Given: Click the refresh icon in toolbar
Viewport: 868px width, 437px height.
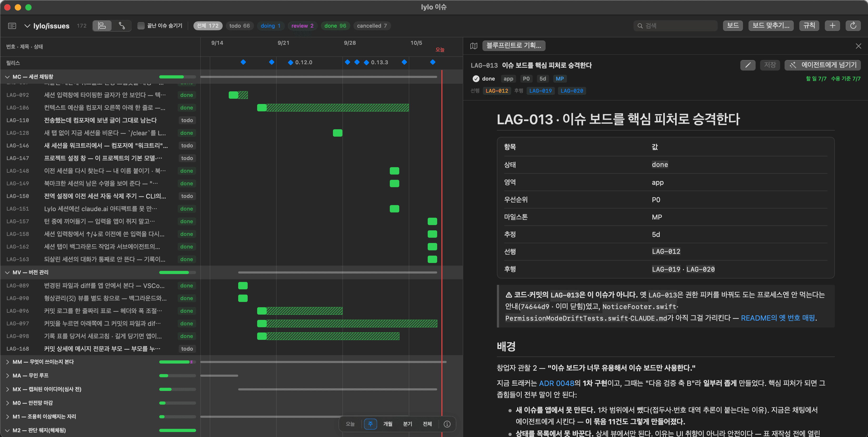Looking at the screenshot, I should [x=853, y=26].
